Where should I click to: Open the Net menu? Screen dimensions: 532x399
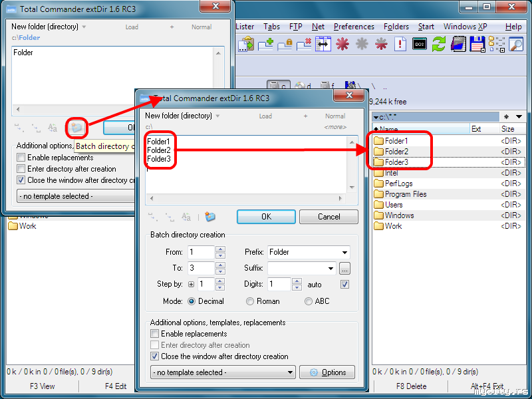click(x=318, y=27)
